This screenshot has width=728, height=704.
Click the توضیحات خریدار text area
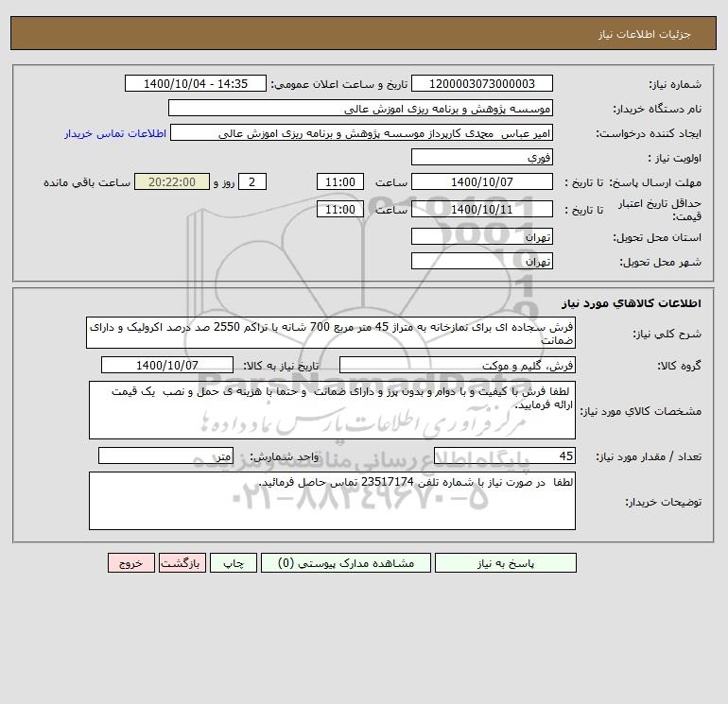click(332, 501)
